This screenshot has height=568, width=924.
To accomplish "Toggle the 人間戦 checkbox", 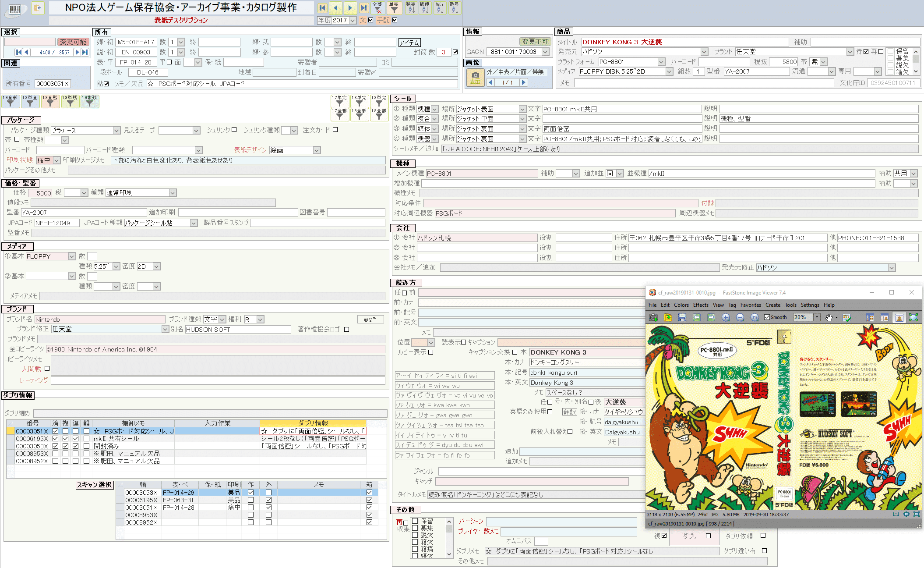I will 47,369.
